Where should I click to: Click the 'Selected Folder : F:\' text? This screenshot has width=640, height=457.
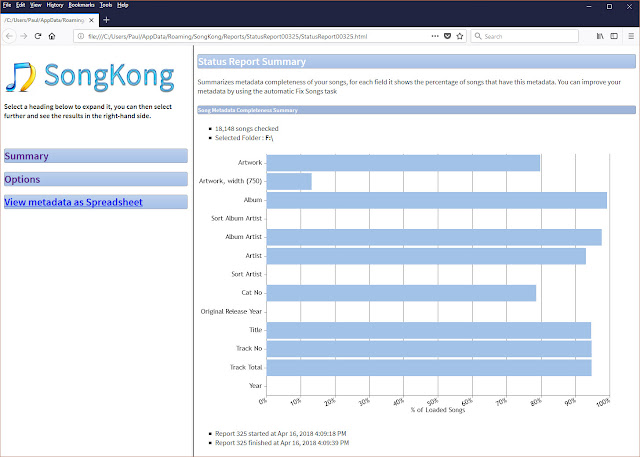point(244,138)
